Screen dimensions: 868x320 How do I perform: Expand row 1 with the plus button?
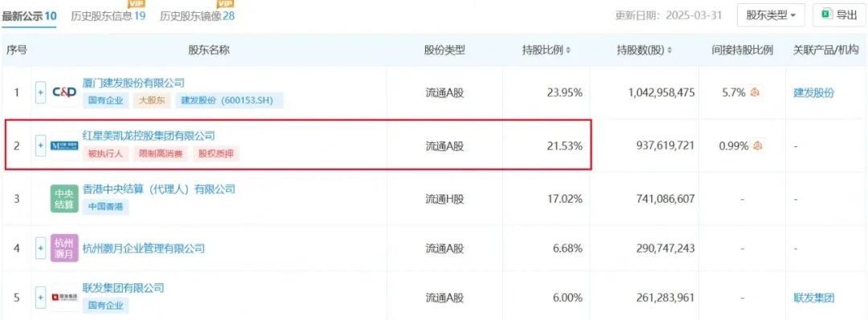(x=40, y=92)
